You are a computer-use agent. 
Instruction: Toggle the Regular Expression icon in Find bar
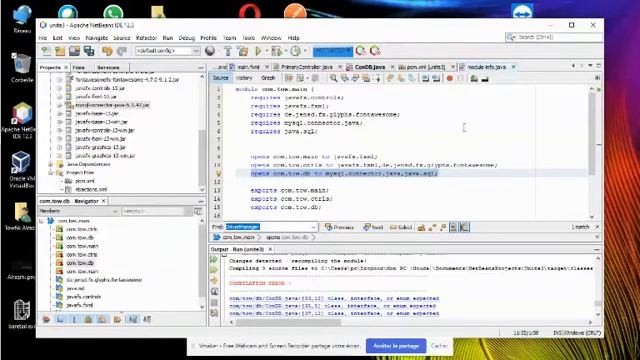pos(443,227)
